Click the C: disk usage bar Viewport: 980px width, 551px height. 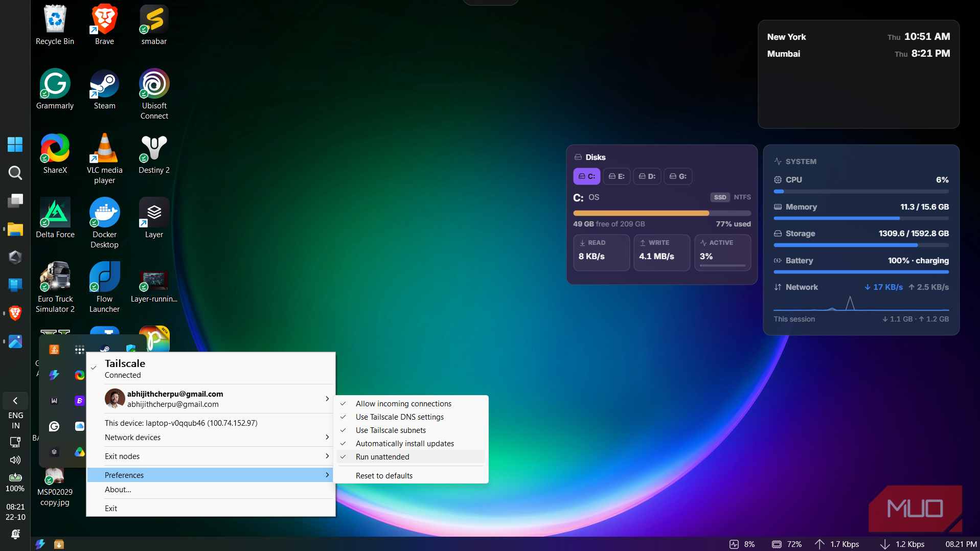(x=662, y=213)
